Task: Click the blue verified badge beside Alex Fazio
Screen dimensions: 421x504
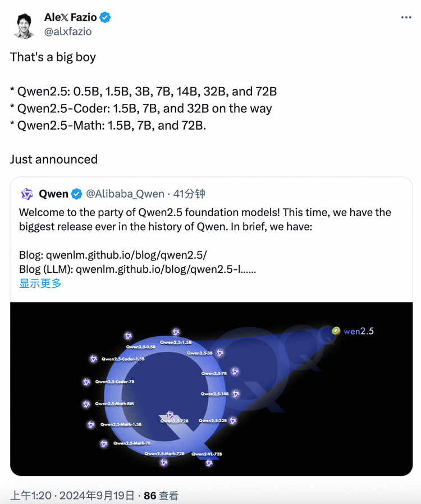Action: pos(105,17)
